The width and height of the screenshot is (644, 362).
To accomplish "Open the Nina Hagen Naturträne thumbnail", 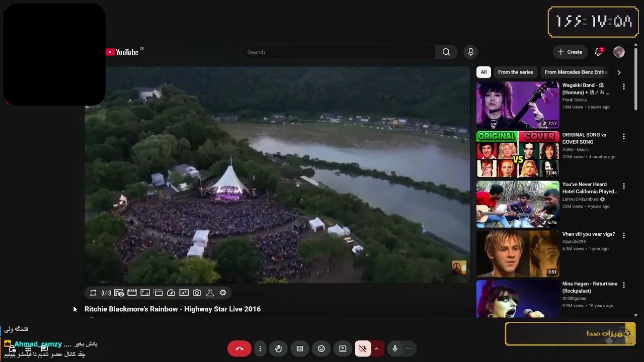I will pos(518,299).
